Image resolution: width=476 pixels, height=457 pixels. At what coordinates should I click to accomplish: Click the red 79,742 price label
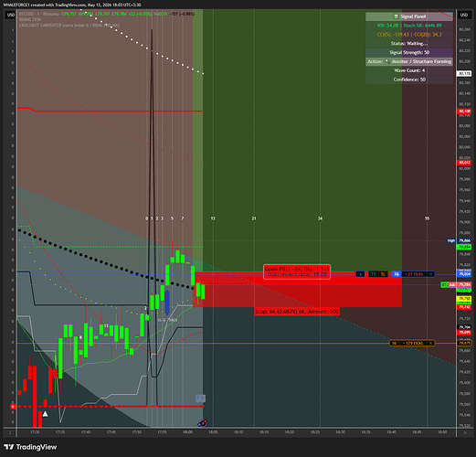[x=464, y=307]
